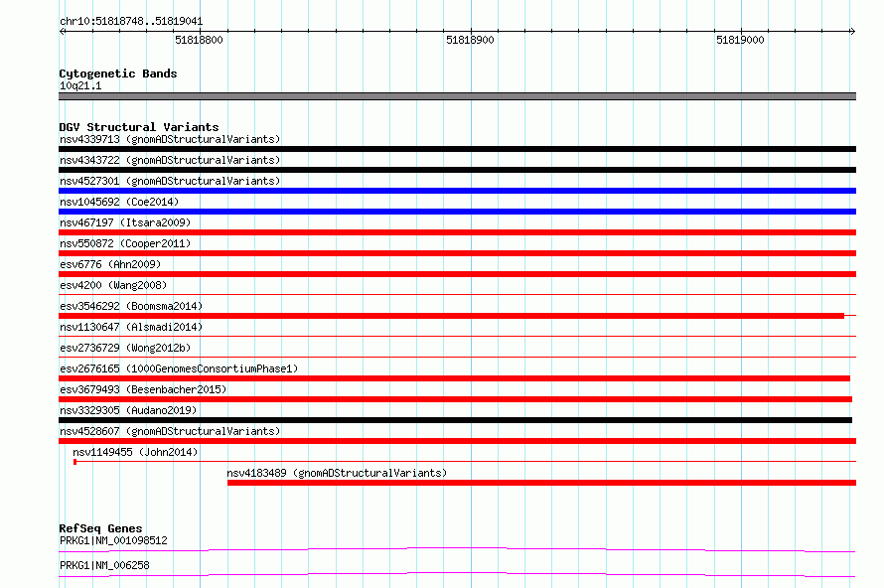Click the 10q21.1 band label
Screen dimensions: 884x588
pyautogui.click(x=80, y=85)
